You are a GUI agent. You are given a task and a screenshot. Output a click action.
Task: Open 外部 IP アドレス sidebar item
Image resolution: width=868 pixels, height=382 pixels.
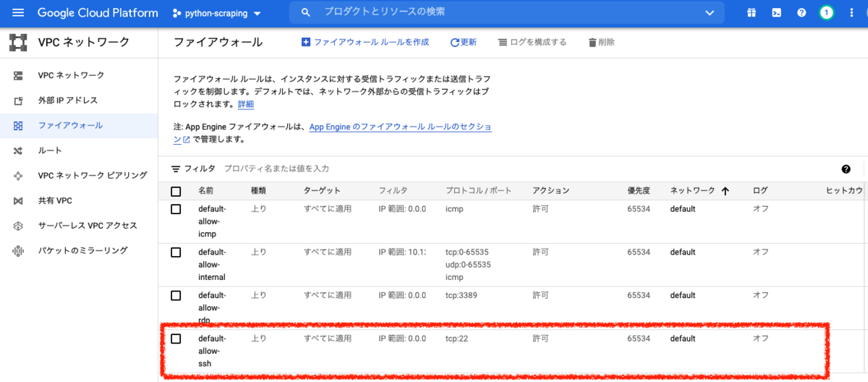[x=79, y=101]
